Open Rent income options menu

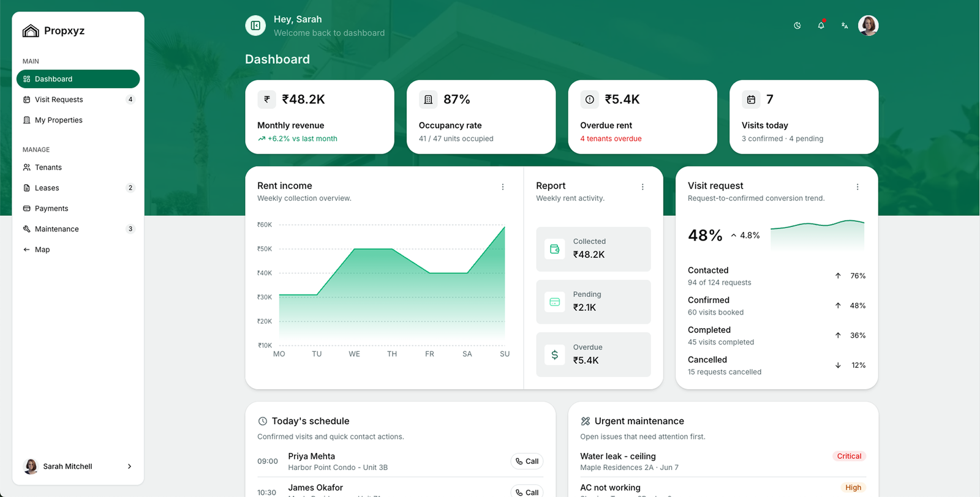click(503, 187)
